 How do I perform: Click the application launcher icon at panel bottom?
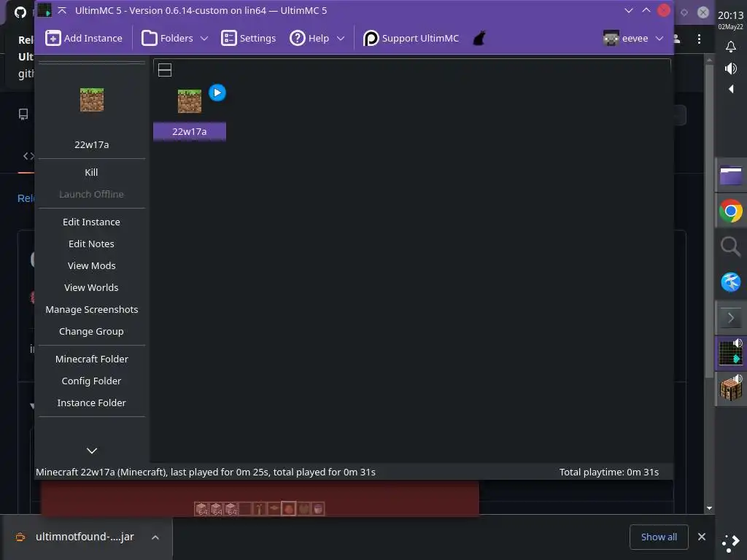[x=731, y=544]
